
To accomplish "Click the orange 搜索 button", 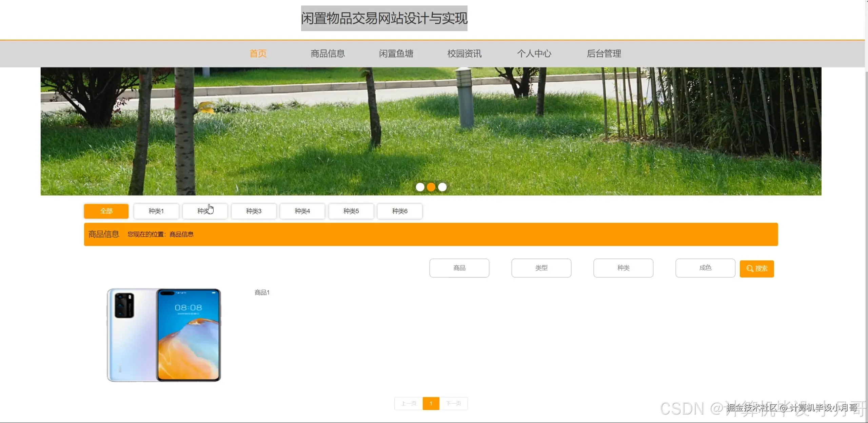I will point(757,269).
